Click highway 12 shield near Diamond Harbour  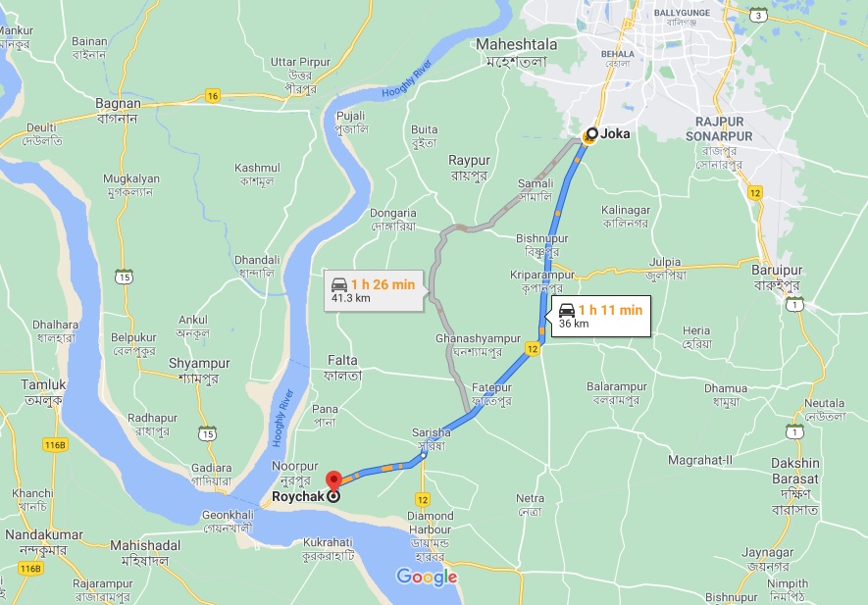[423, 500]
